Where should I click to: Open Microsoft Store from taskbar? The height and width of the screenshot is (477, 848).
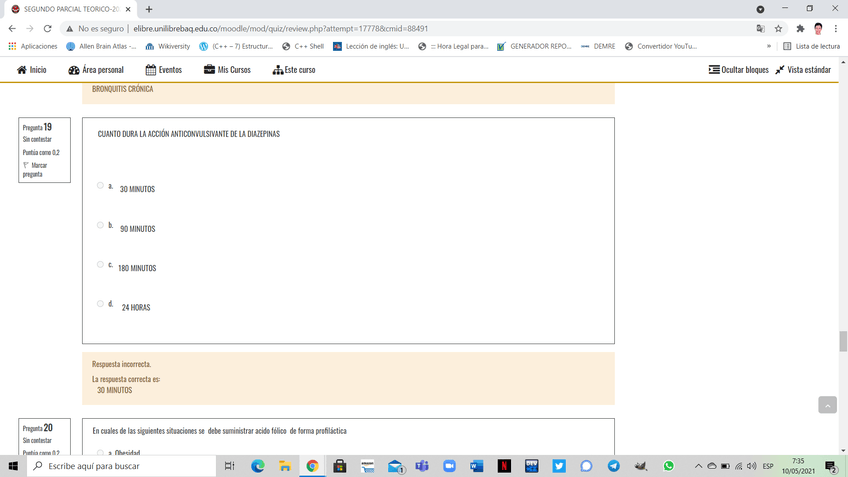[x=340, y=466]
